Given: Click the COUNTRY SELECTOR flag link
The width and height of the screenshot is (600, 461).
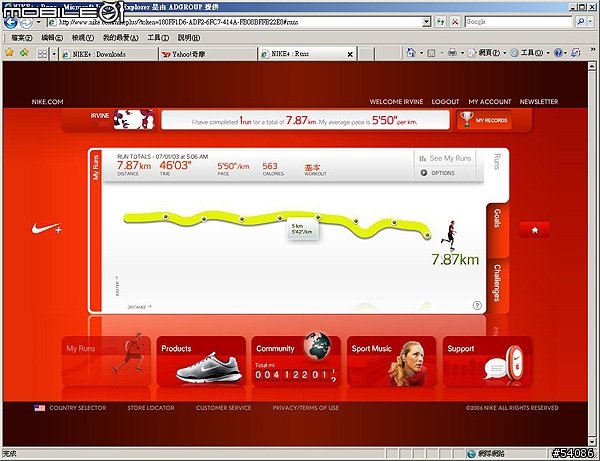Looking at the screenshot, I should coord(70,408).
